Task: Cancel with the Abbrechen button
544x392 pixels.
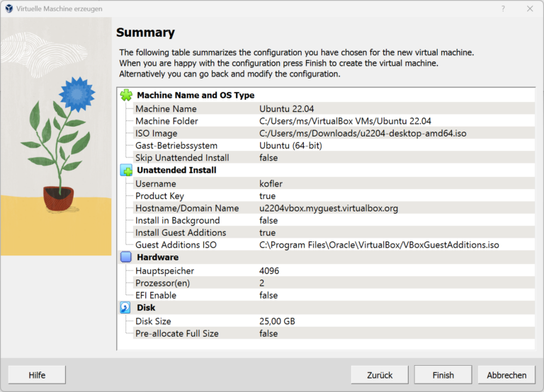Action: [506, 375]
